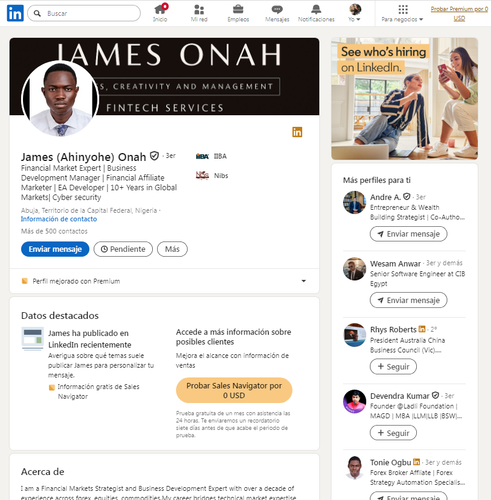Open Devendra Kumar profile picture

coord(355,401)
